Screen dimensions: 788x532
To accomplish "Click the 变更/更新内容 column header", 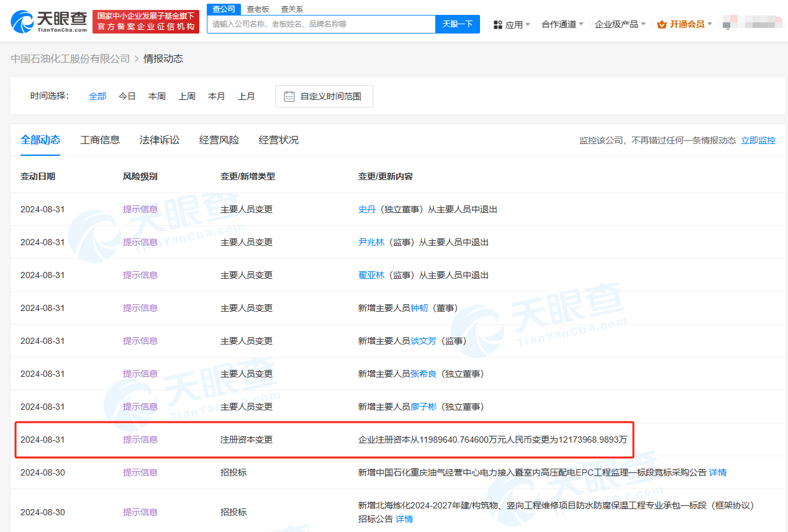I will (x=386, y=176).
